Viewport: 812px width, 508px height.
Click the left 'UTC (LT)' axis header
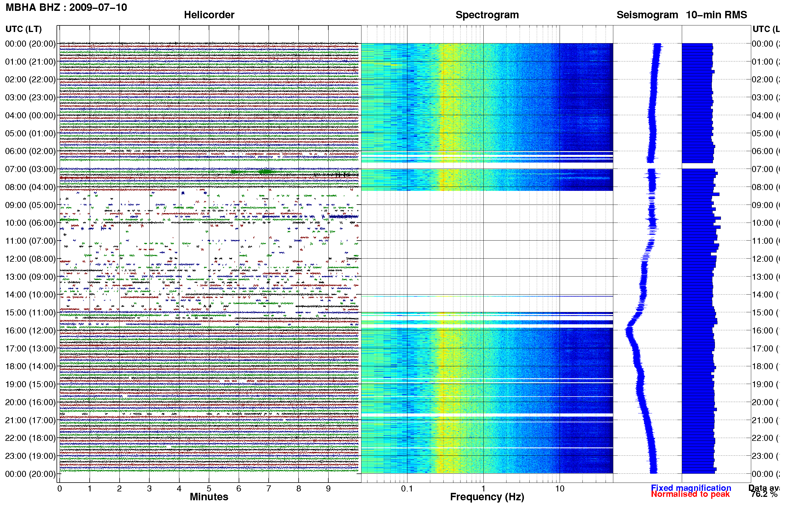coord(23,29)
